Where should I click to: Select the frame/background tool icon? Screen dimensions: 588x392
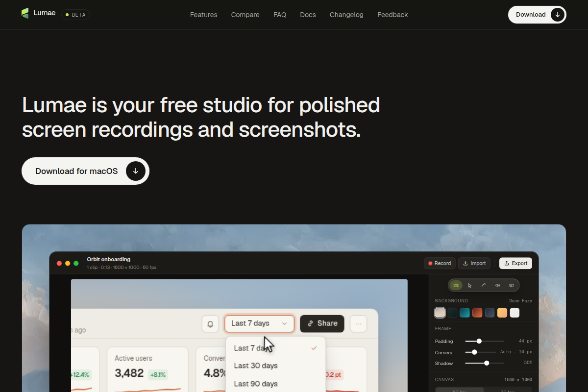coord(456,285)
